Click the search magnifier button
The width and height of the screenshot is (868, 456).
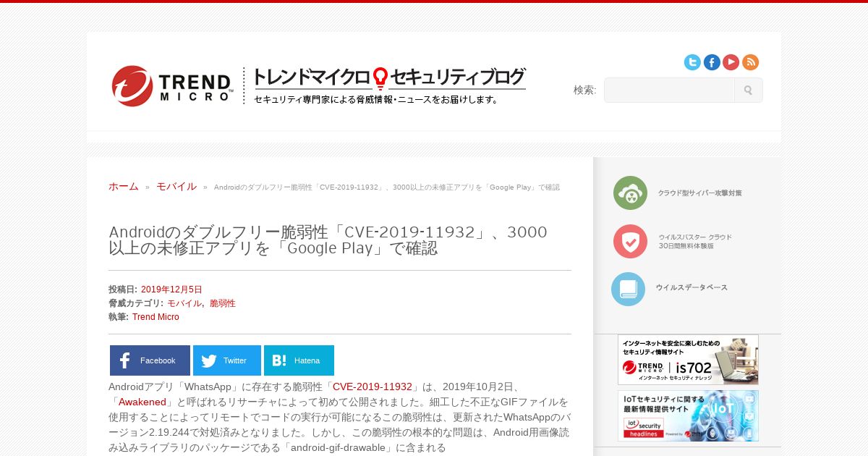748,90
